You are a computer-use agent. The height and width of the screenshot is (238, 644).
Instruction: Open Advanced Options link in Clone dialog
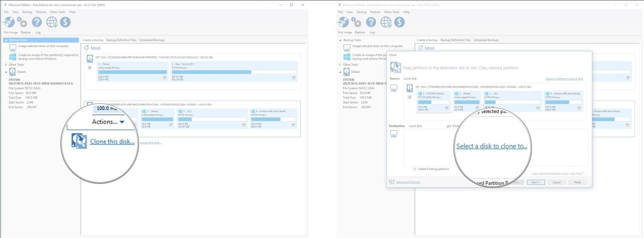click(408, 182)
